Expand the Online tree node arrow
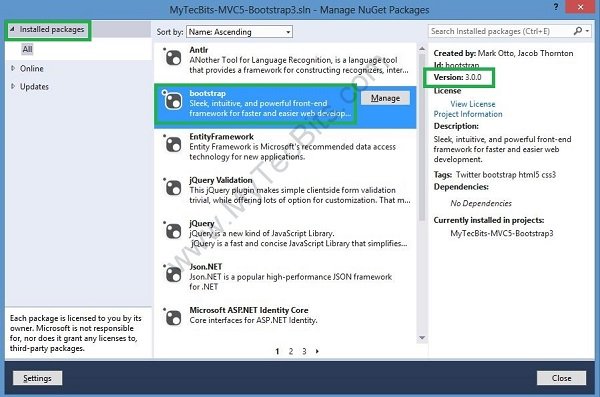600x397 pixels. pyautogui.click(x=13, y=68)
